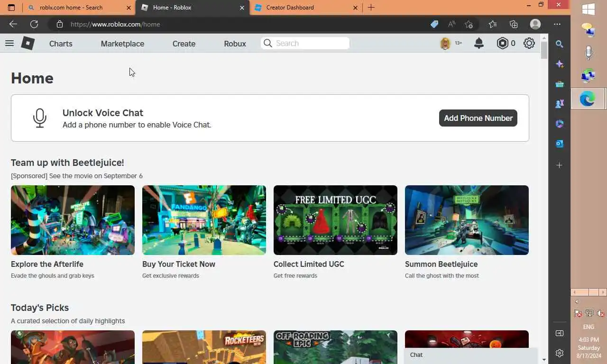Image resolution: width=607 pixels, height=364 pixels.
Task: Open Copilot sparkle in Edge sidebar
Action: (x=560, y=64)
